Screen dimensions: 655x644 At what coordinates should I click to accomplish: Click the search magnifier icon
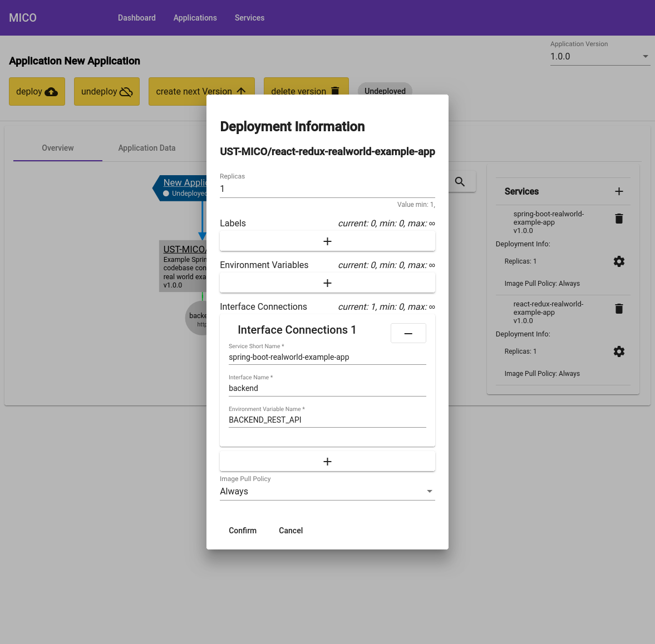pos(460,181)
